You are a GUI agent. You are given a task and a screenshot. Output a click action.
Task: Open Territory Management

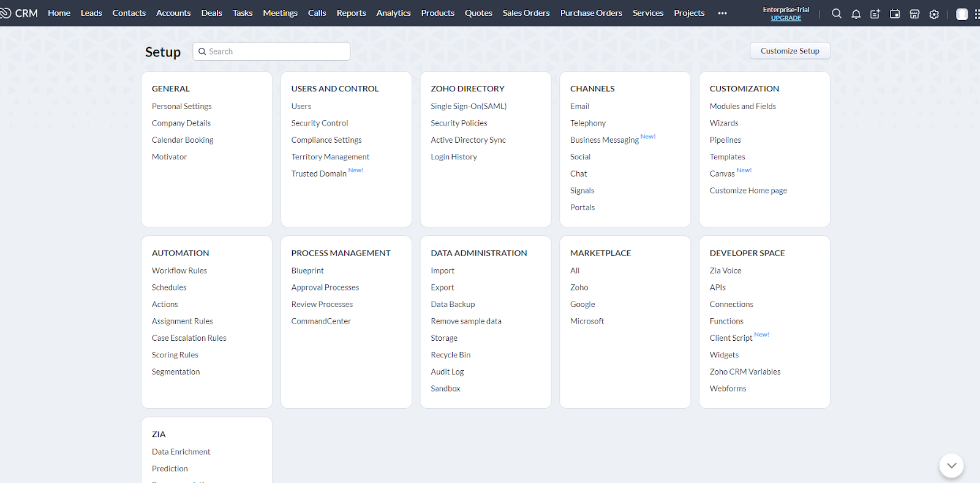click(x=330, y=157)
